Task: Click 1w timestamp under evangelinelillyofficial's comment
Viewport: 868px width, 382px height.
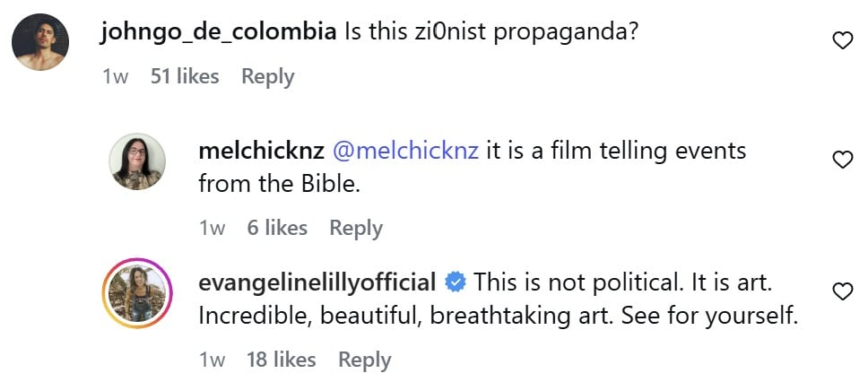Action: click(212, 360)
